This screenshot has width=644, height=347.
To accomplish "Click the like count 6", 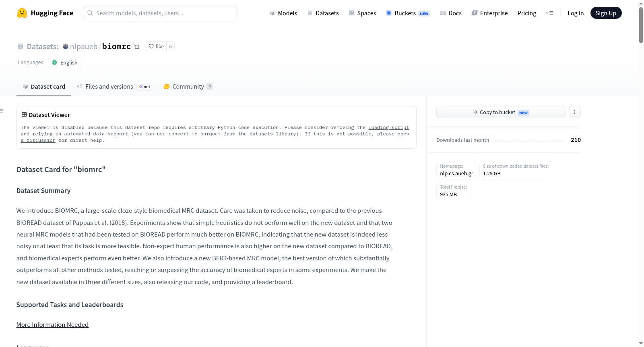I will [x=171, y=46].
